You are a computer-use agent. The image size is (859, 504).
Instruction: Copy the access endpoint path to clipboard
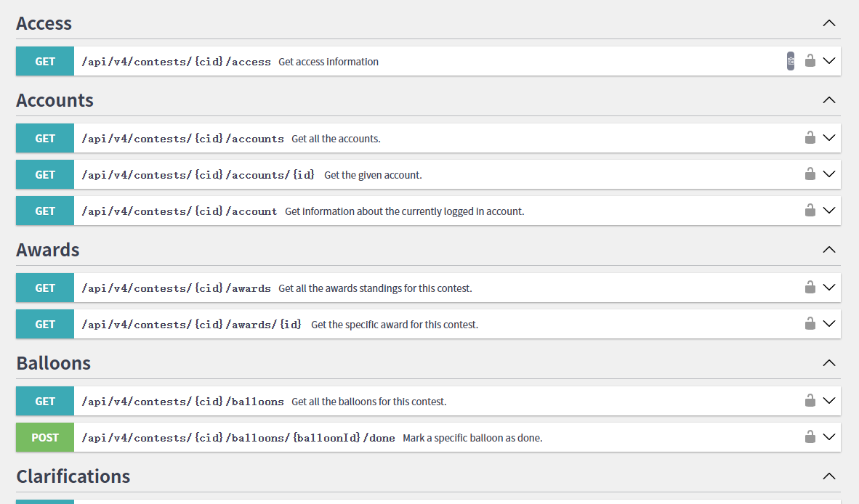(791, 62)
